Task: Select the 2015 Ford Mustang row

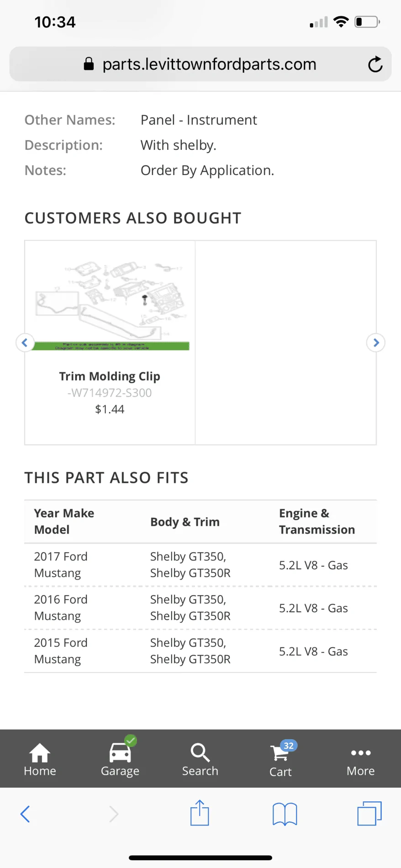Action: 200,651
